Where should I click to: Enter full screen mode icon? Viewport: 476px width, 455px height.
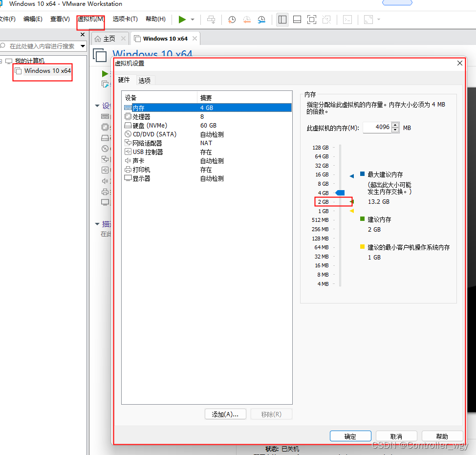311,20
